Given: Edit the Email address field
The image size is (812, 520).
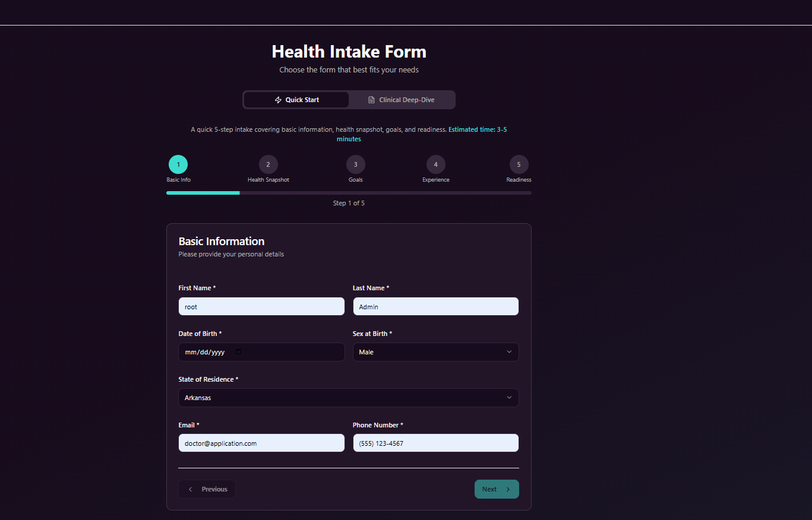Looking at the screenshot, I should 261,443.
